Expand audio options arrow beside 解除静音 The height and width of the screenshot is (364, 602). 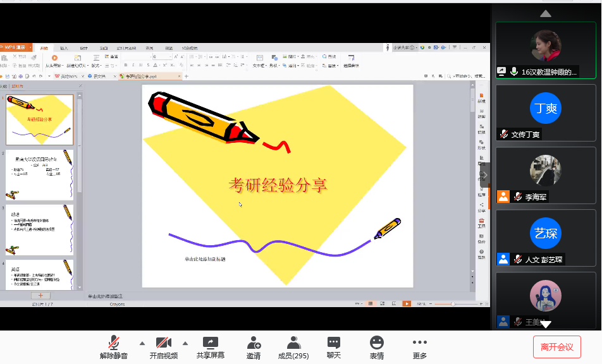(142, 343)
